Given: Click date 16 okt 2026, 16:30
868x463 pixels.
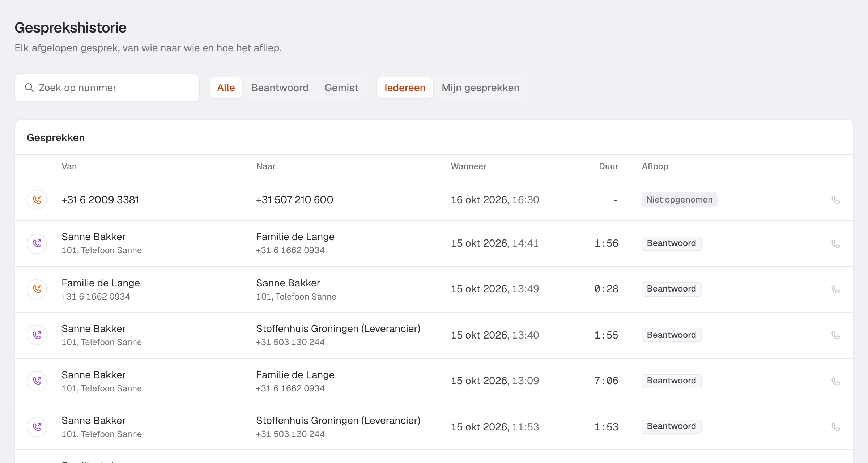Looking at the screenshot, I should tap(495, 200).
